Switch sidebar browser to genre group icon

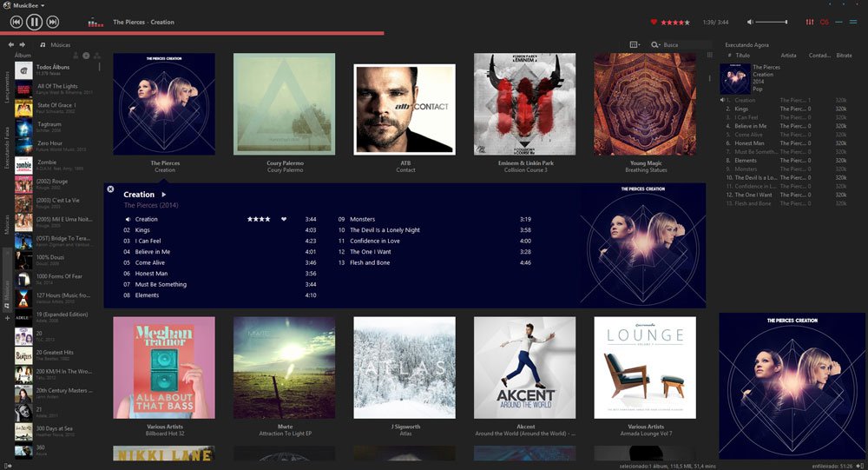(97, 56)
